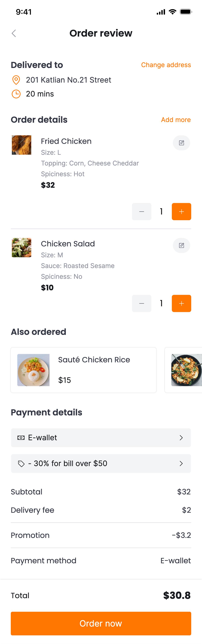Tap the promotion tag icon

[21, 464]
